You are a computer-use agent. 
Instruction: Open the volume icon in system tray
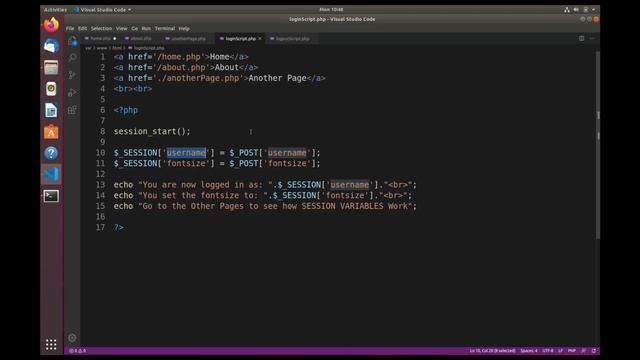[x=576, y=10]
